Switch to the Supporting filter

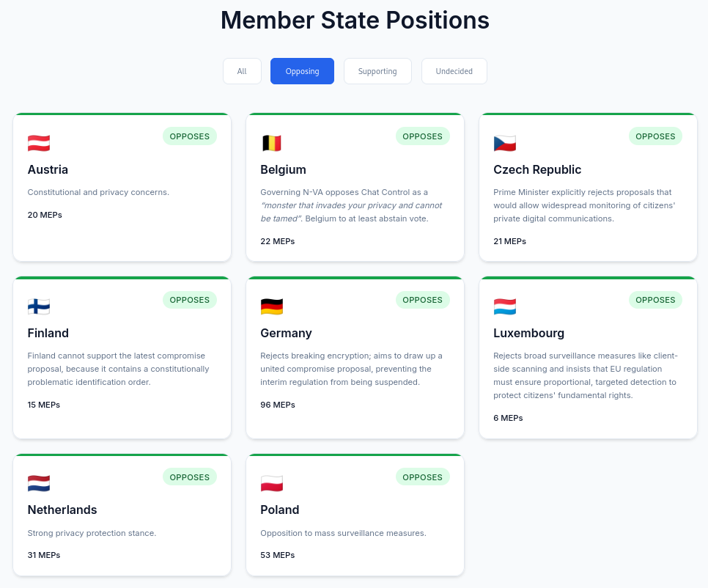[377, 71]
